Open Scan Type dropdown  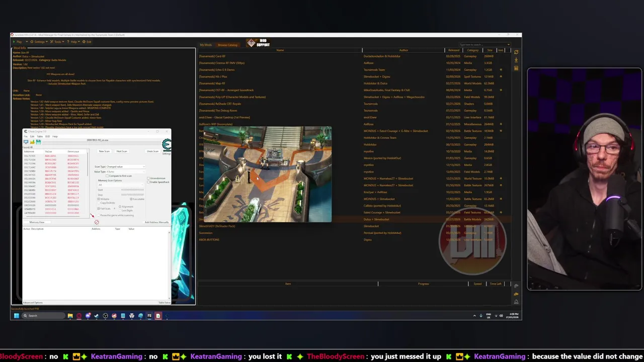[125, 166]
